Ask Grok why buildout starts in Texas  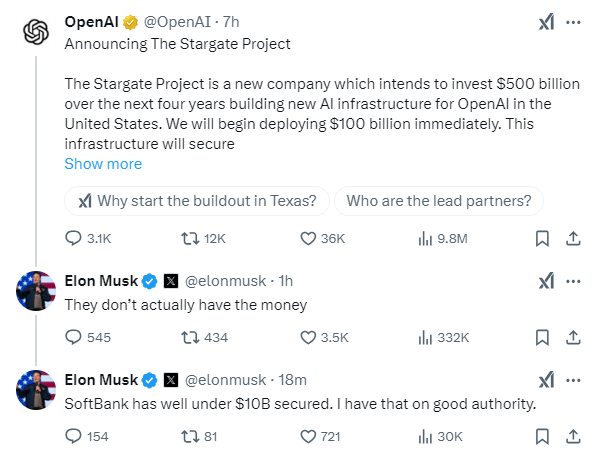tap(197, 201)
